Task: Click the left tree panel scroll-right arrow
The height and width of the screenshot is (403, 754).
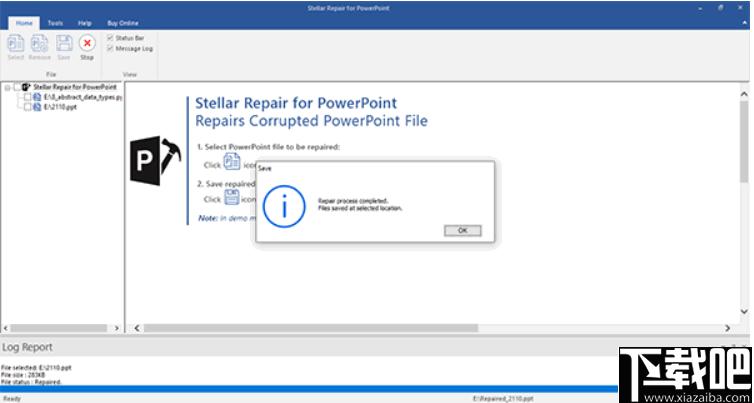Action: coord(116,328)
